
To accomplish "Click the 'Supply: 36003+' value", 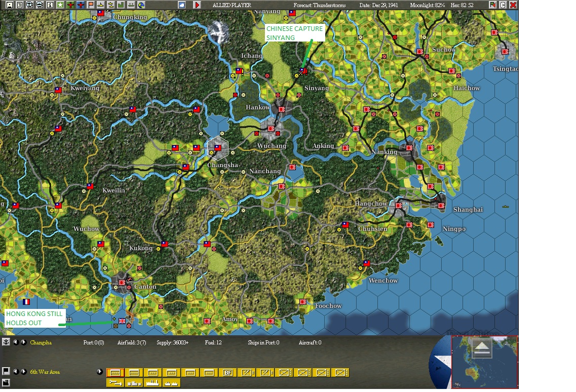I will tap(173, 342).
